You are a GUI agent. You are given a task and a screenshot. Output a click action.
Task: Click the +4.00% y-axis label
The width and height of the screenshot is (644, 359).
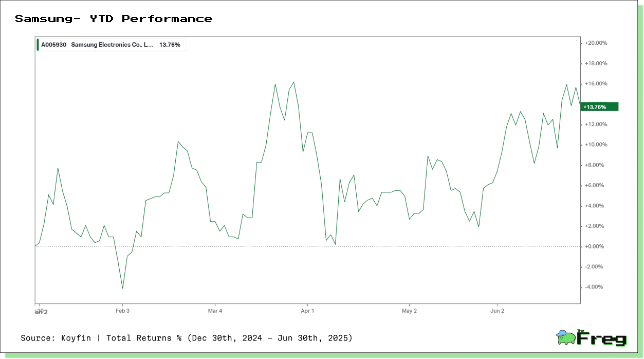point(595,206)
